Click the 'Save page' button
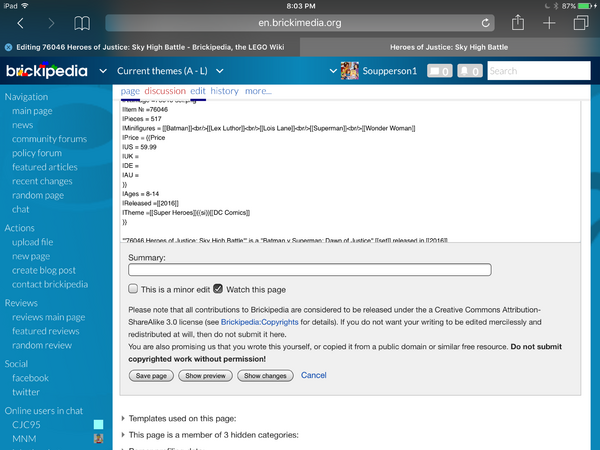 pyautogui.click(x=151, y=376)
